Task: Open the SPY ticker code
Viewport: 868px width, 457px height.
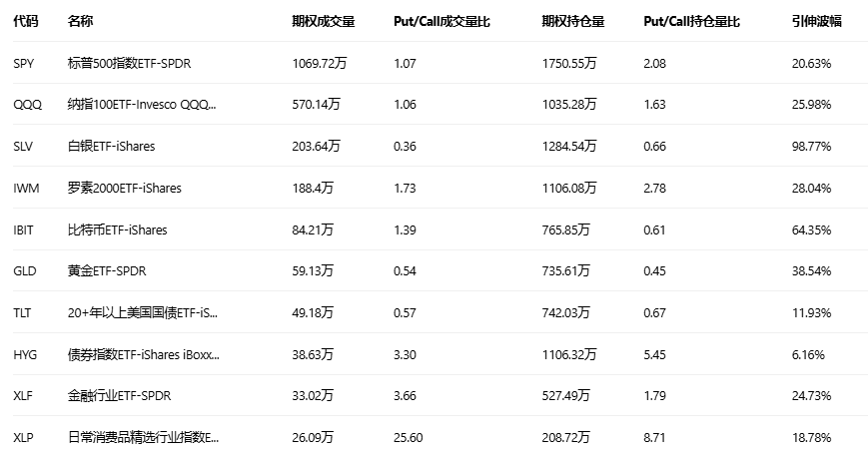Action: tap(24, 63)
